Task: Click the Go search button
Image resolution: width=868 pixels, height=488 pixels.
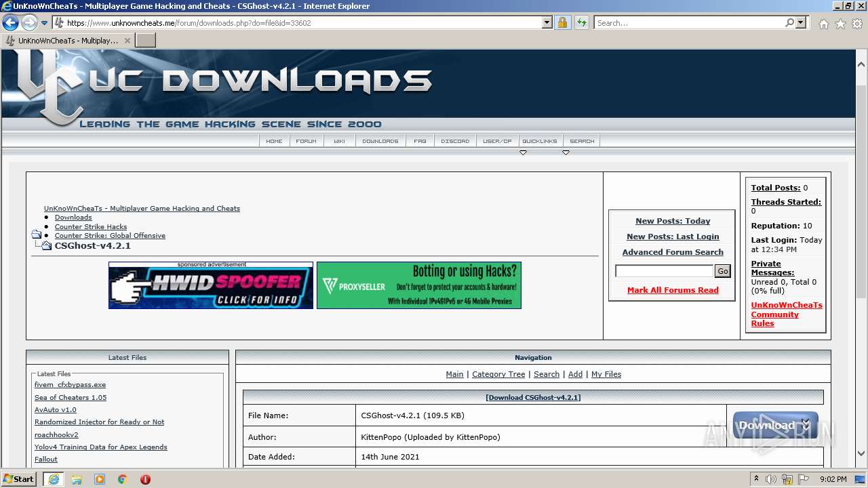Action: (x=723, y=271)
